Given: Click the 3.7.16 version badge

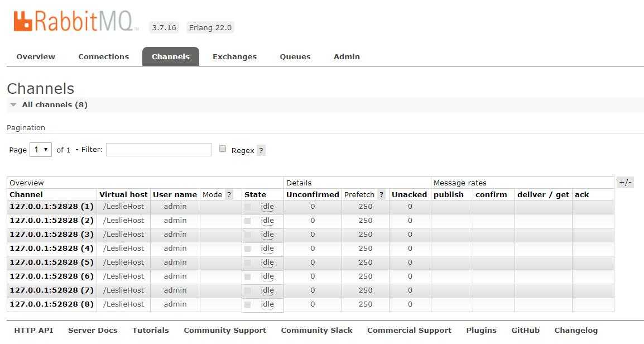Looking at the screenshot, I should pos(164,27).
